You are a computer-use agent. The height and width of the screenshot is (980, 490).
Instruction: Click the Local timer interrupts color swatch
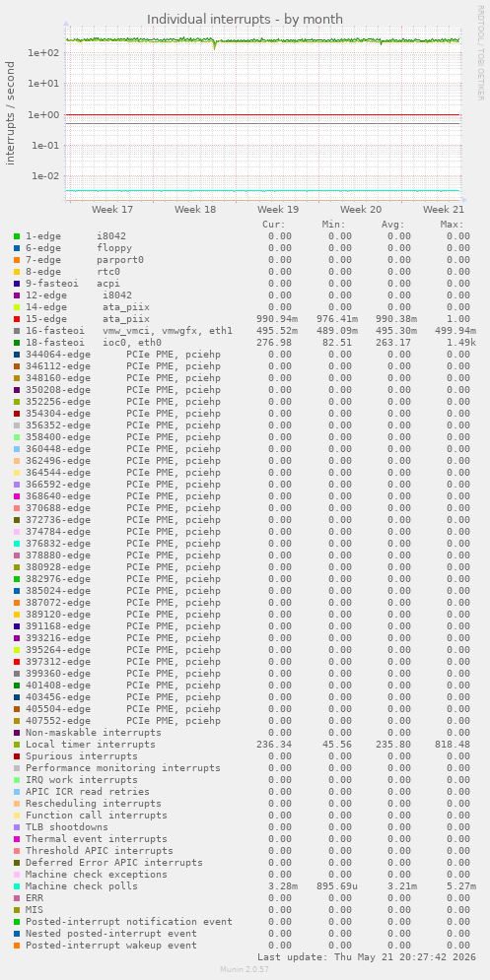point(17,745)
